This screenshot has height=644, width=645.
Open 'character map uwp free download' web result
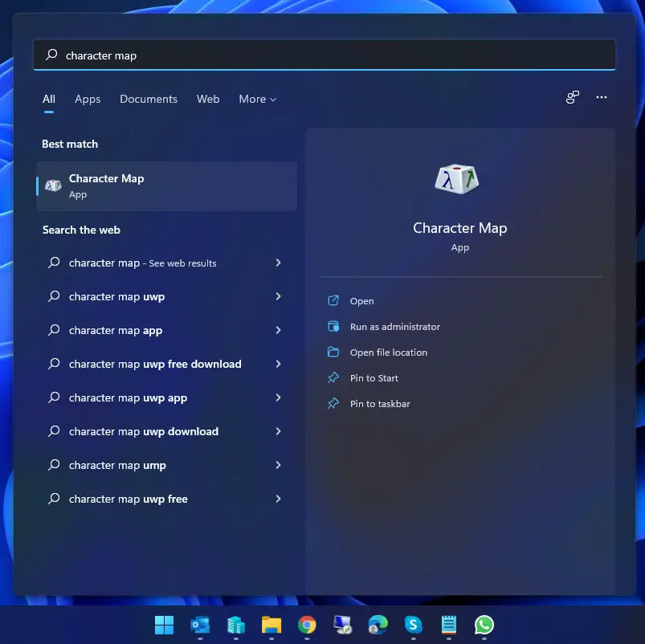pyautogui.click(x=155, y=364)
